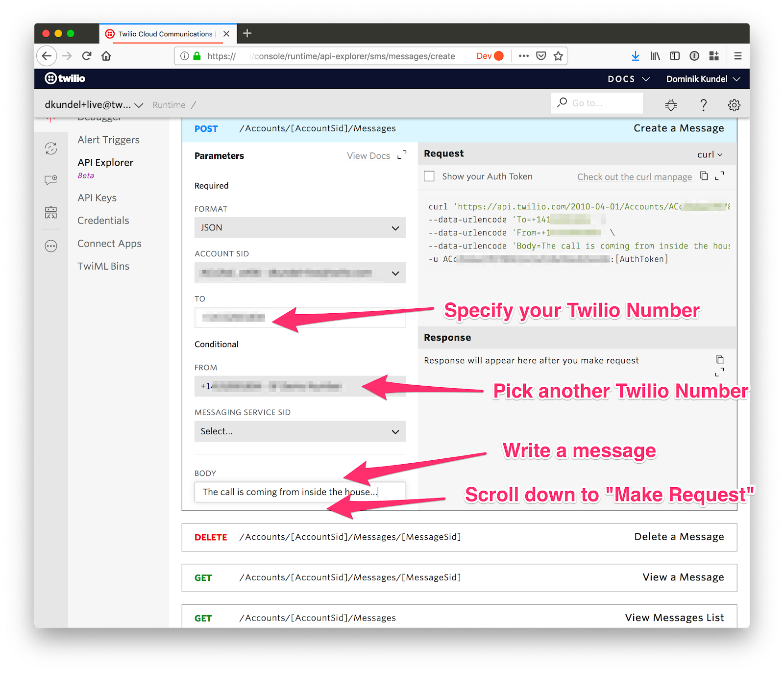784x673 pixels.
Task: Click the View Docs link
Action: coord(368,156)
